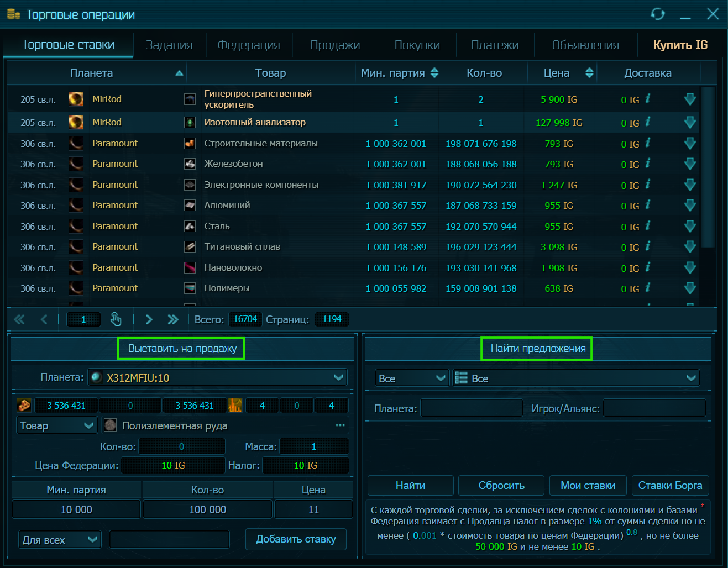
Task: Click the hand pointer go-to-page icon
Action: (116, 319)
